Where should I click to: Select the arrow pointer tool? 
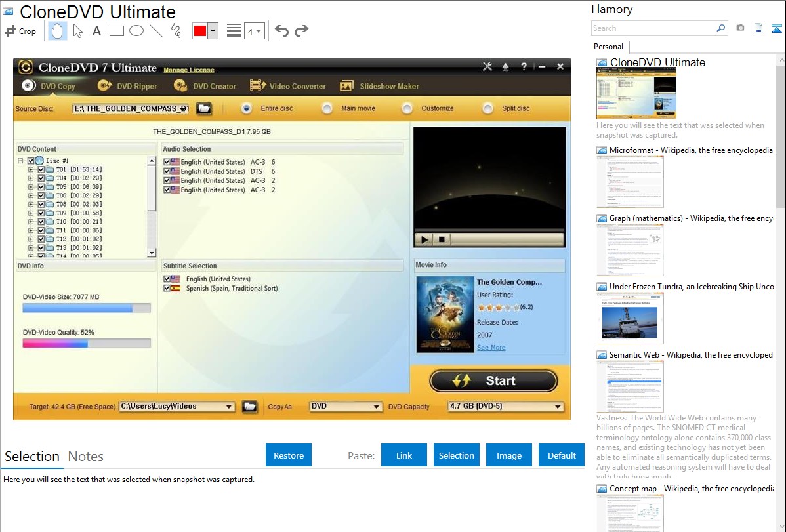pos(77,31)
